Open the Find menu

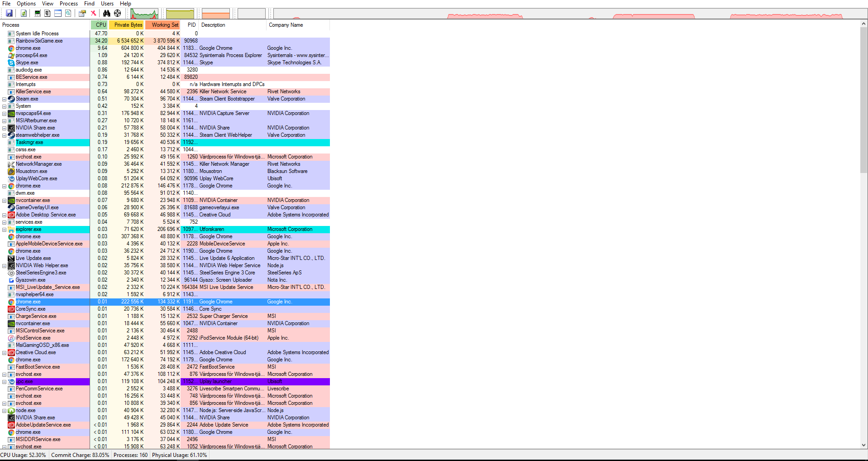pyautogui.click(x=89, y=4)
